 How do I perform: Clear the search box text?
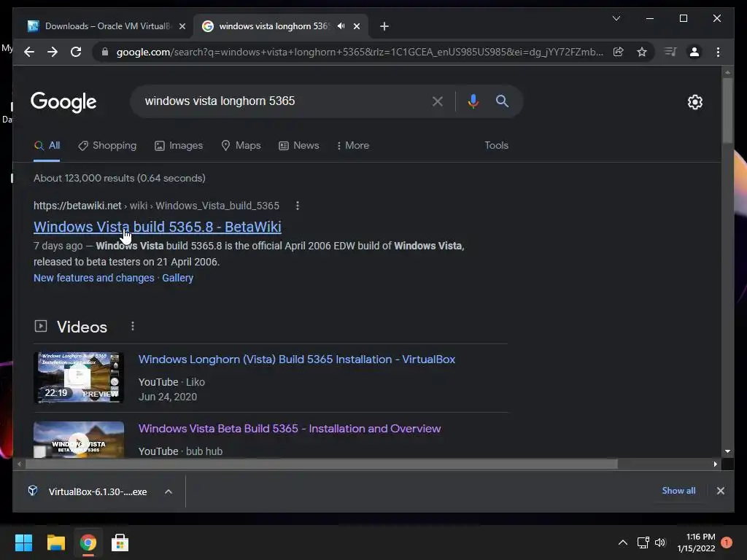click(438, 101)
